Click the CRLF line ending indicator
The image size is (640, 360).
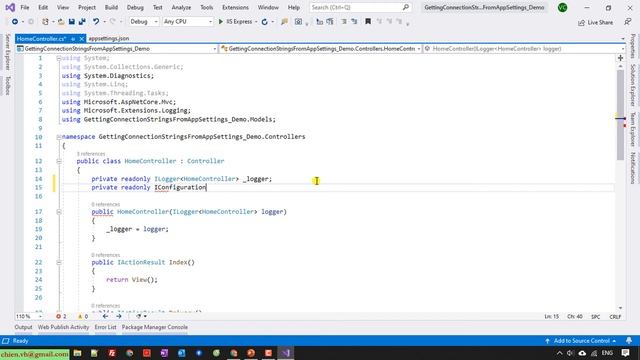(x=615, y=317)
